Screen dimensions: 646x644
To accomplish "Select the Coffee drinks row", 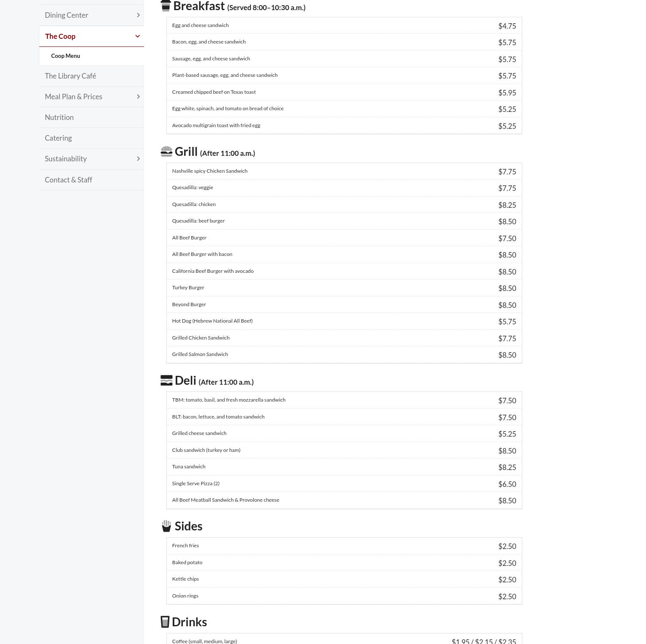I will (x=344, y=640).
